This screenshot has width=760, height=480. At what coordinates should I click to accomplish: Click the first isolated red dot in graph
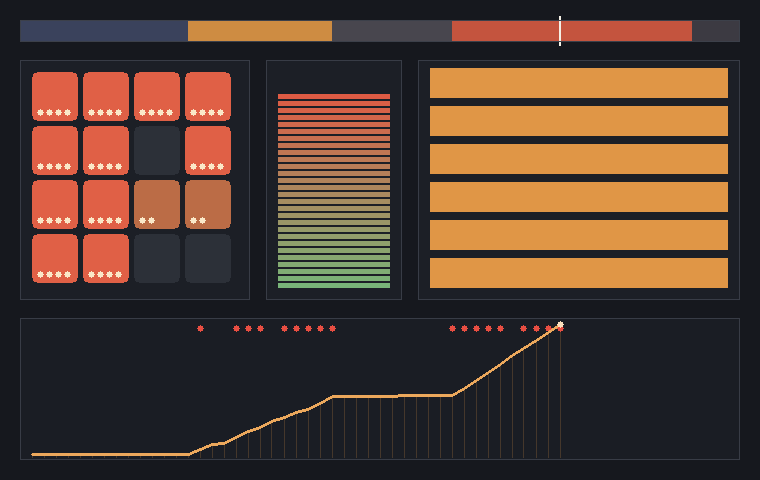coord(200,329)
